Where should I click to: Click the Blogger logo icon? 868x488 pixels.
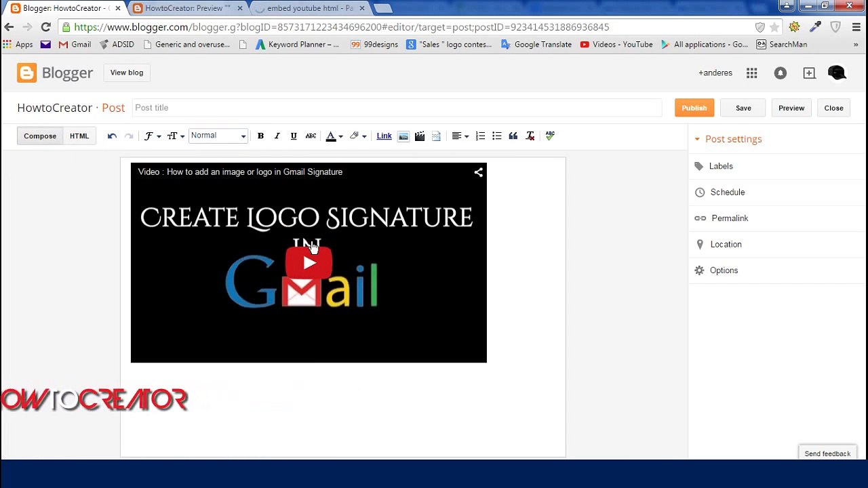click(x=27, y=73)
